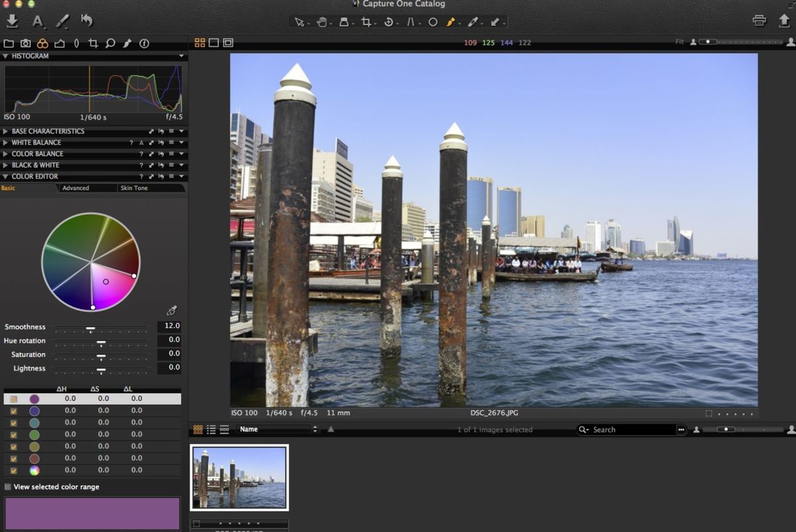Screen dimensions: 796x532
Task: Toggle the teal color row checkbox
Action: pos(13,423)
